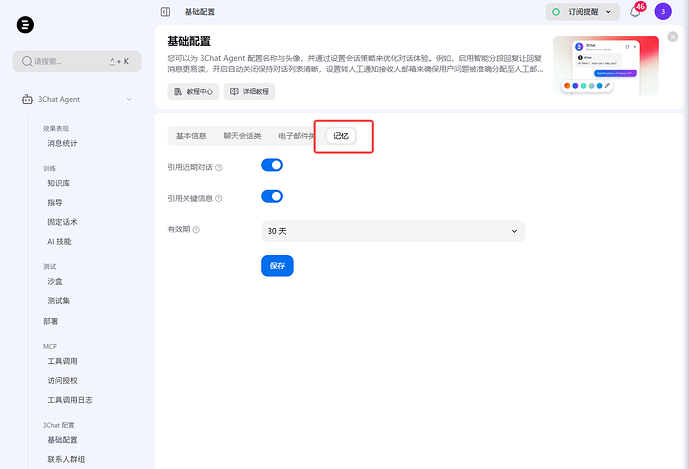The width and height of the screenshot is (689, 469).
Task: Open the purple user avatar menu
Action: click(x=663, y=11)
